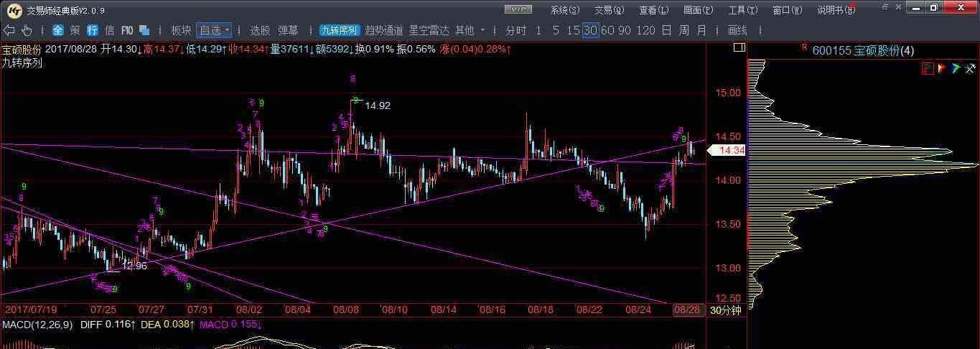Open the F10 company info
This screenshot has width=980, height=349.
[127, 30]
